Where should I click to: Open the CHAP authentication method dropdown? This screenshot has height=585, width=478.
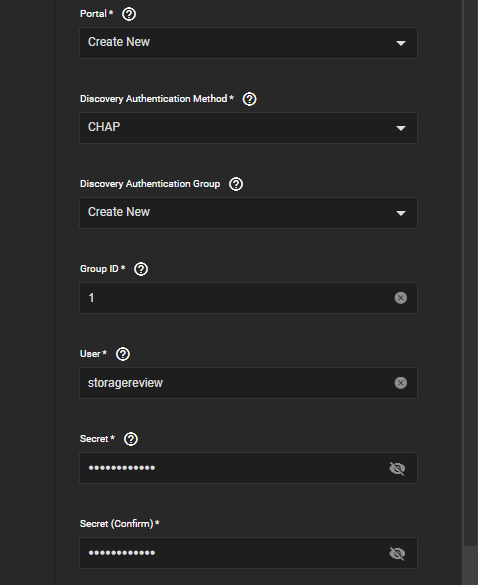(249, 128)
